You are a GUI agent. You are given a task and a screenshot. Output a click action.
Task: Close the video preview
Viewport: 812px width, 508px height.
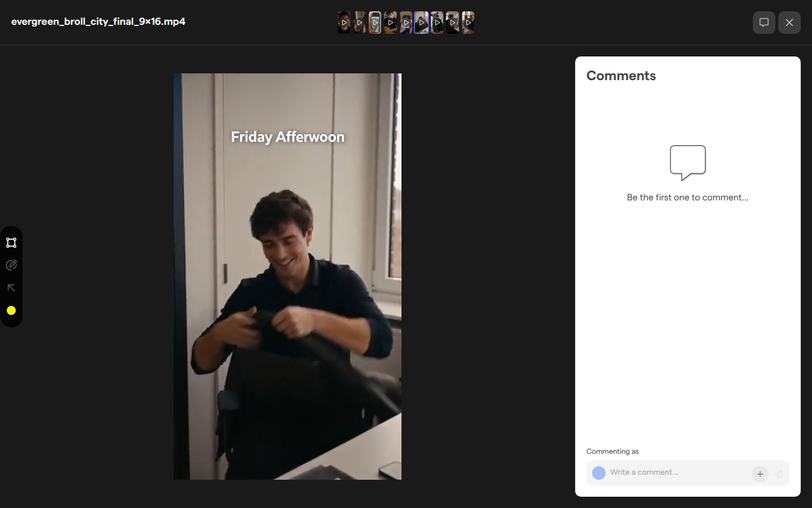[789, 23]
